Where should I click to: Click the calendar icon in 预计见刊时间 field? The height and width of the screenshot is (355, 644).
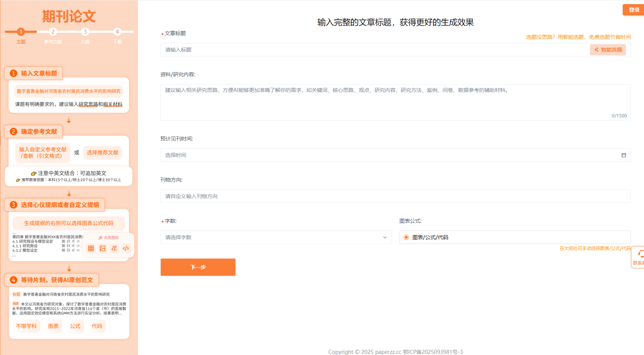(623, 155)
